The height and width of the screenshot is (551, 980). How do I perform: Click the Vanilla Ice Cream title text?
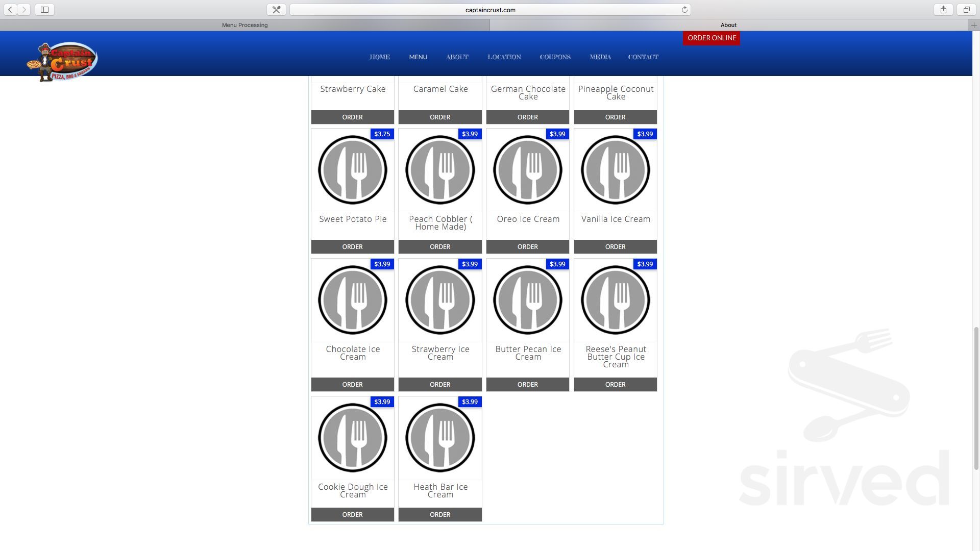[x=616, y=219]
